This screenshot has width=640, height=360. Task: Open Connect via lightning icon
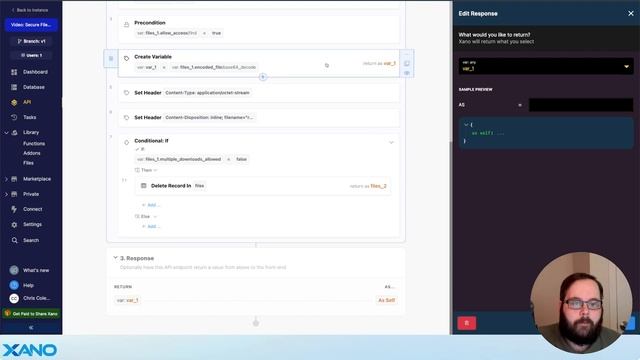point(14,209)
